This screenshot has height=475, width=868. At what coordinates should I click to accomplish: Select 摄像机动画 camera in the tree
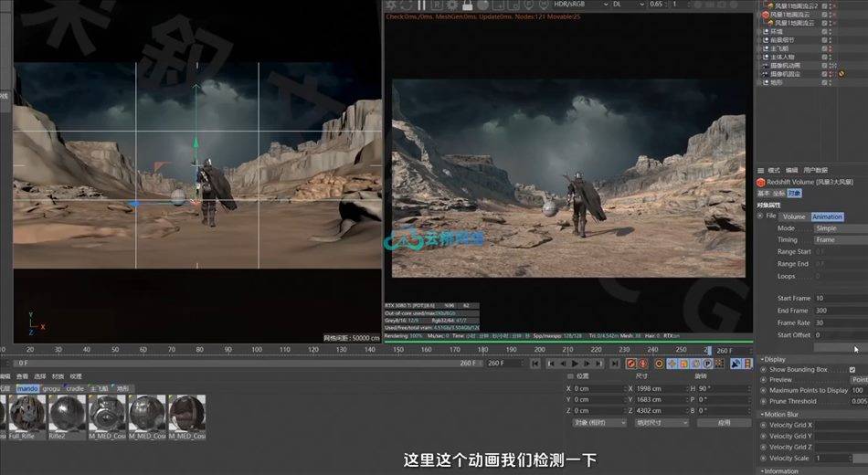[x=785, y=65]
